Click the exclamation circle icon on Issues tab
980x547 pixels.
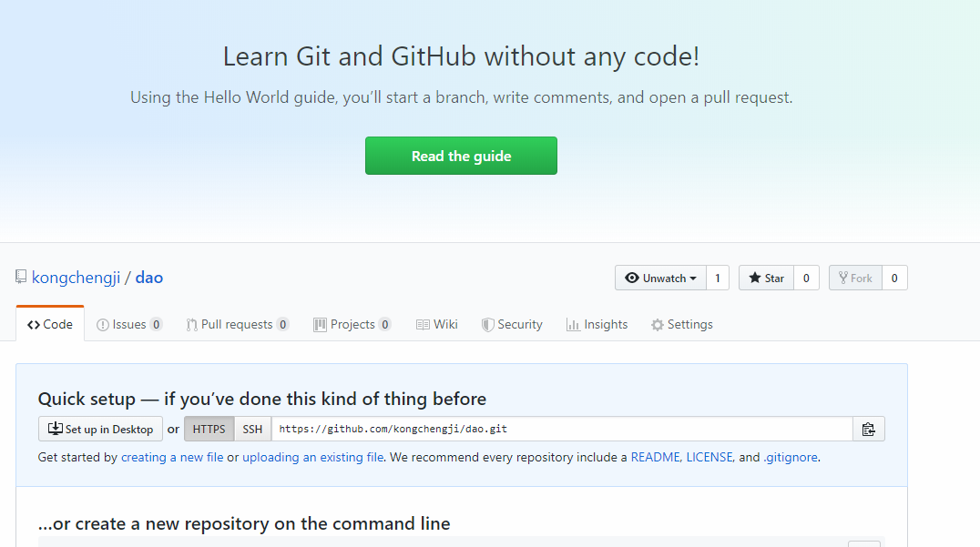(103, 325)
